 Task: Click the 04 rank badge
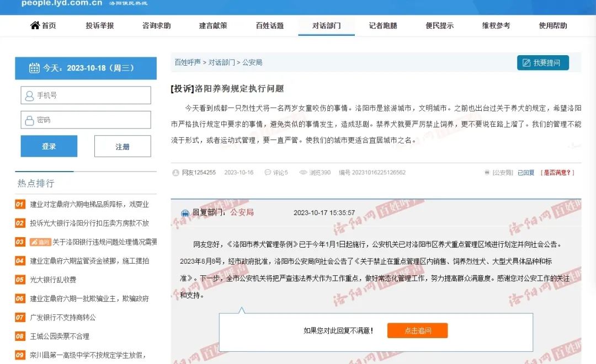[20, 261]
